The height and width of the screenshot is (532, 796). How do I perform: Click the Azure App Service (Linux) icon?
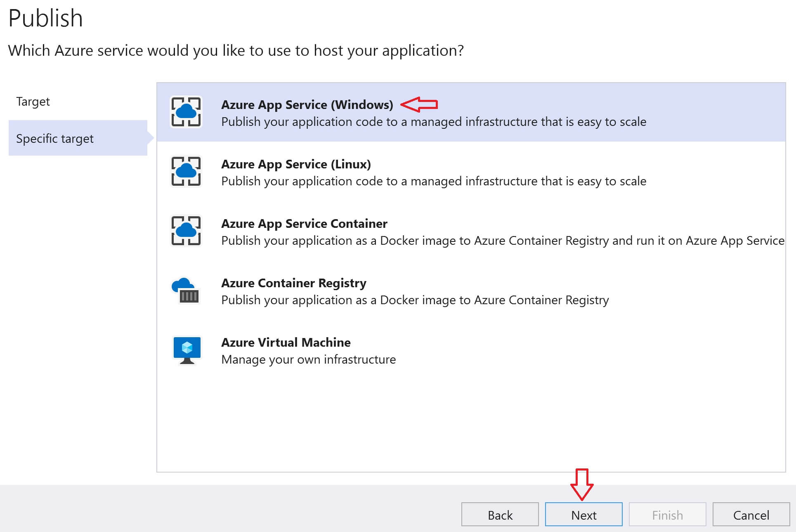pyautogui.click(x=186, y=171)
